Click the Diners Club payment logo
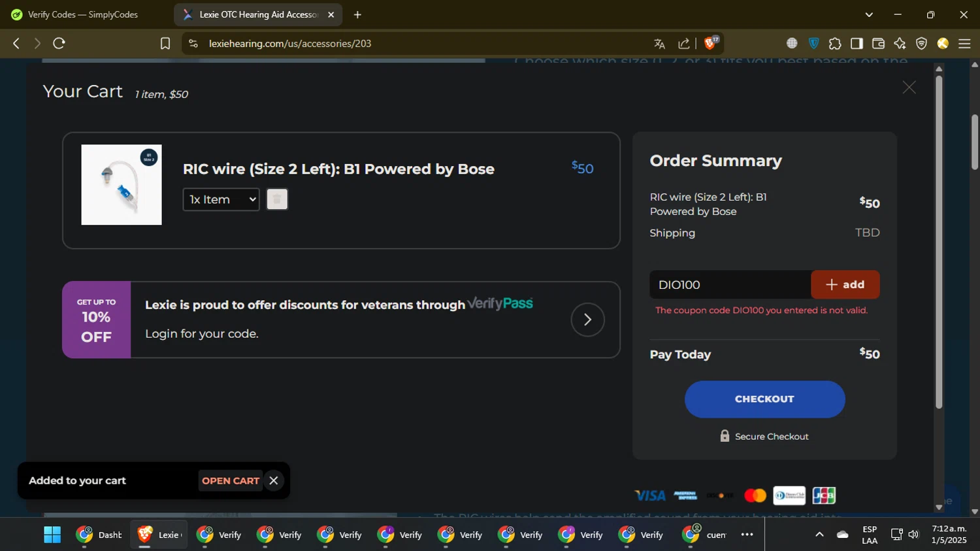This screenshot has width=980, height=551. click(789, 495)
